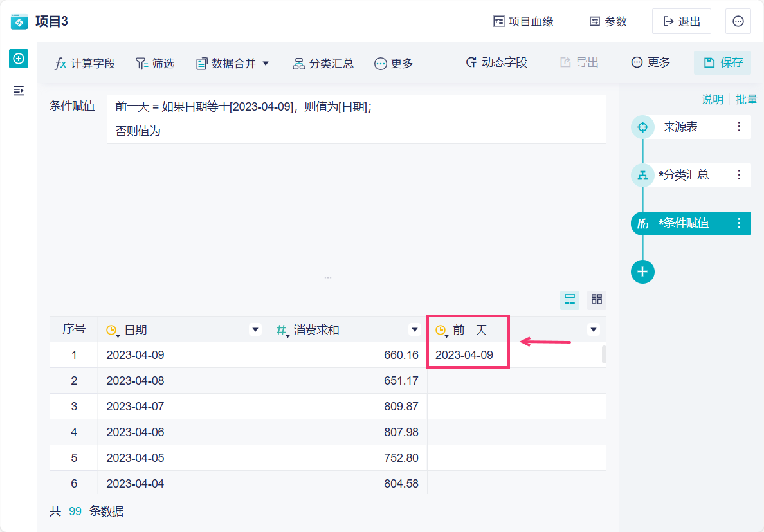Click the 说明 link in right panel

[712, 100]
